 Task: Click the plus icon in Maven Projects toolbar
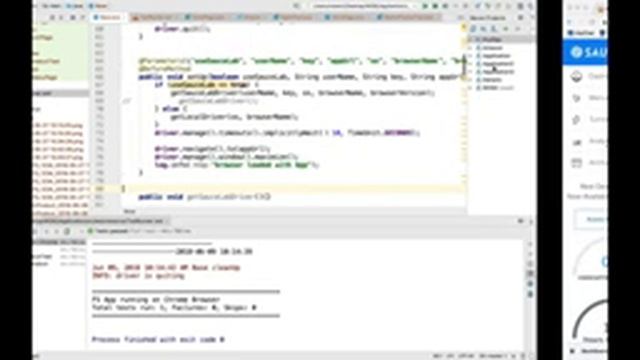coord(505,29)
